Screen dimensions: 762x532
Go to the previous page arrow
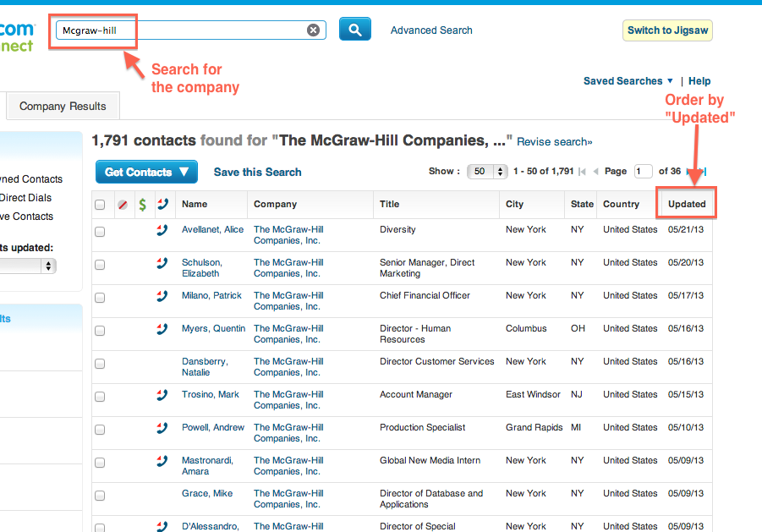point(595,172)
